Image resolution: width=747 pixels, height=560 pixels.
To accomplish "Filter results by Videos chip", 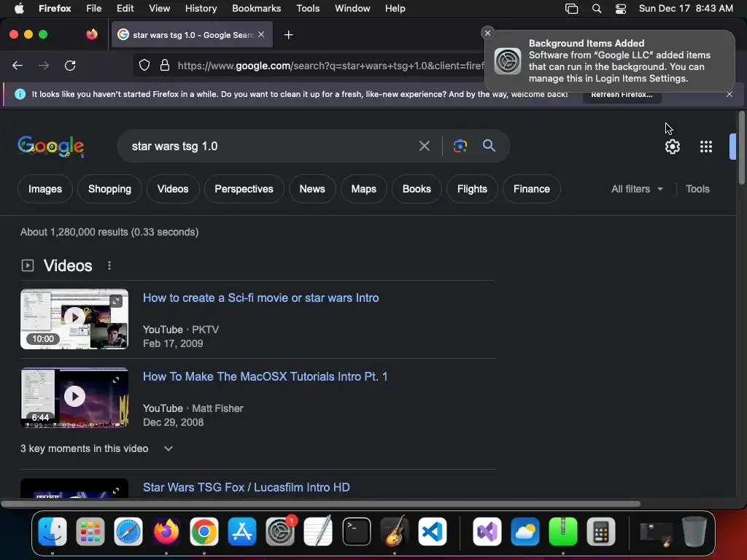I will coord(173,189).
